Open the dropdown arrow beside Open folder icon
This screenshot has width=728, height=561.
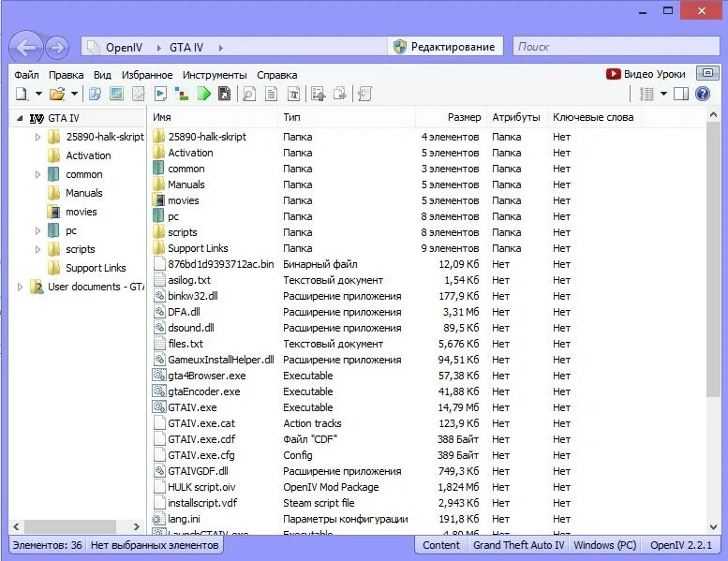tap(74, 95)
